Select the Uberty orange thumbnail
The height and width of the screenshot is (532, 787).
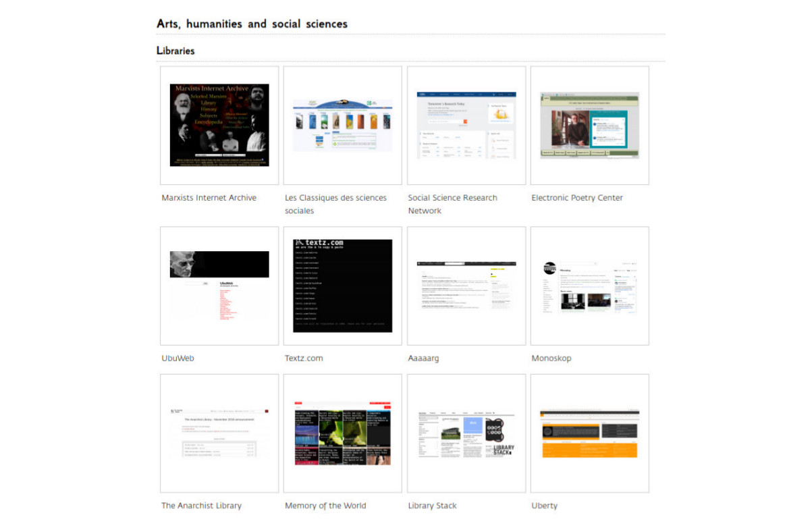point(589,433)
